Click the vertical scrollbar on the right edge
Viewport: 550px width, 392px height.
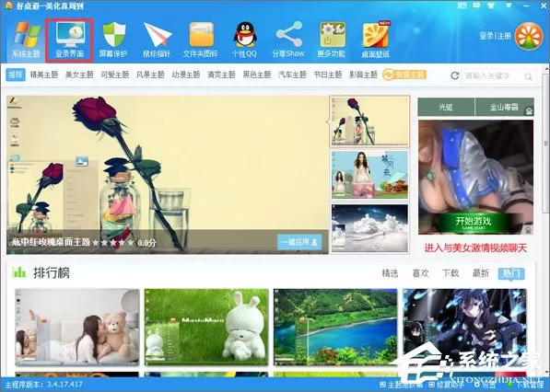[x=545, y=140]
